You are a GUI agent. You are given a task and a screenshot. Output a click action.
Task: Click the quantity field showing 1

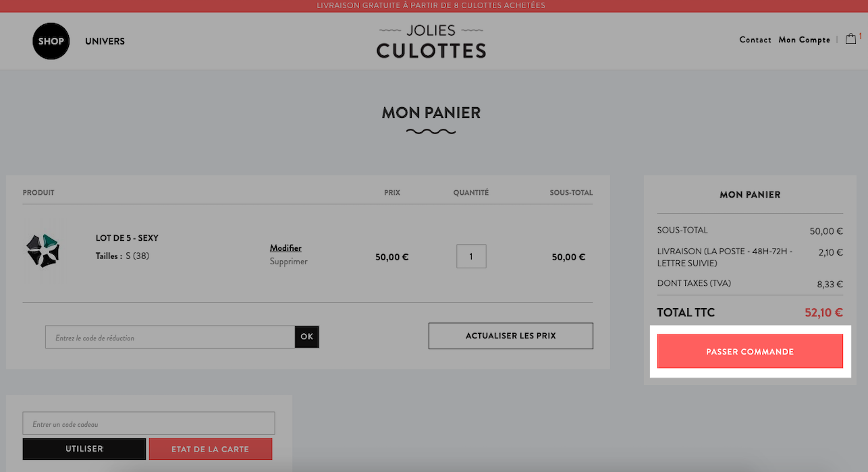[x=471, y=256]
